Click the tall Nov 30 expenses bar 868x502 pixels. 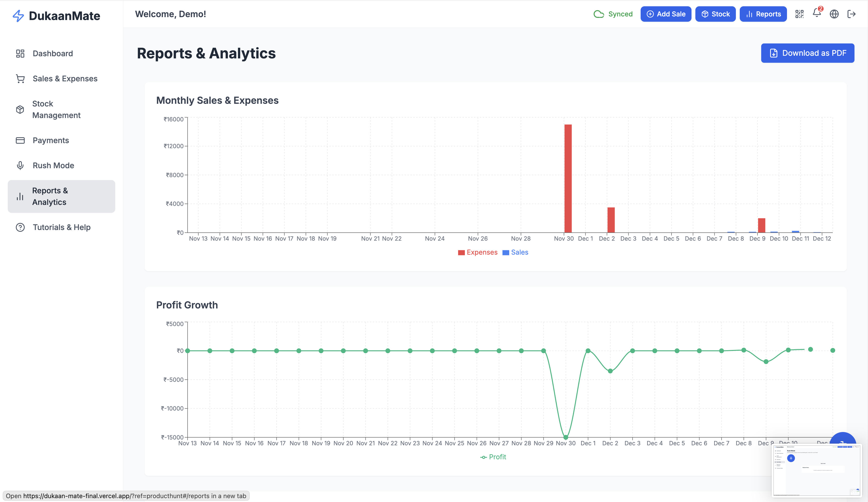[568, 178]
